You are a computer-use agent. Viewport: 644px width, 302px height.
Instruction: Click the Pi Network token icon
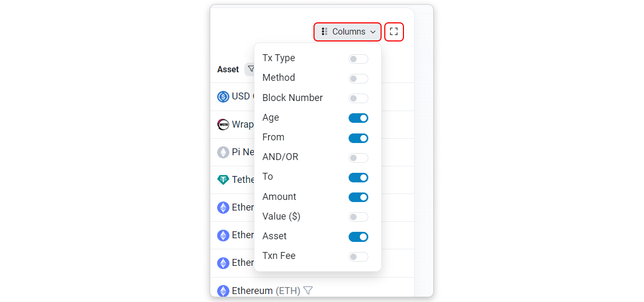point(223,152)
